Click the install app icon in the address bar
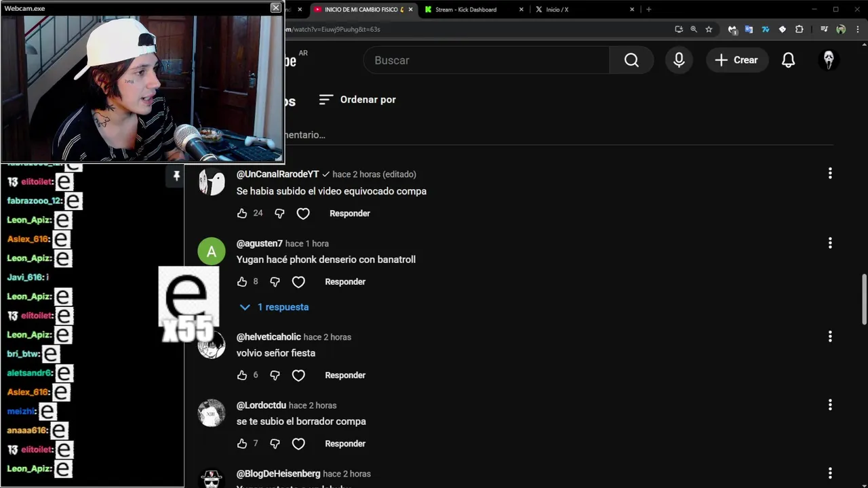This screenshot has height=488, width=868. pyautogui.click(x=679, y=29)
